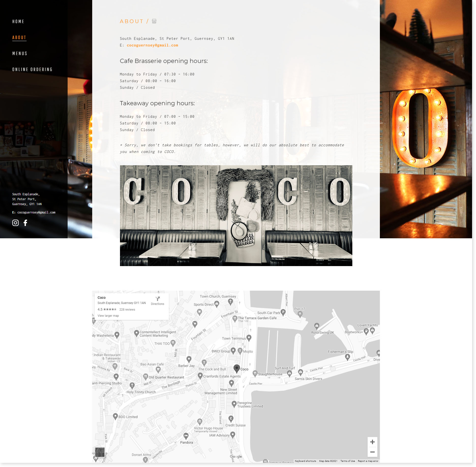Zoom in on the map
The image size is (476, 467).
click(372, 442)
